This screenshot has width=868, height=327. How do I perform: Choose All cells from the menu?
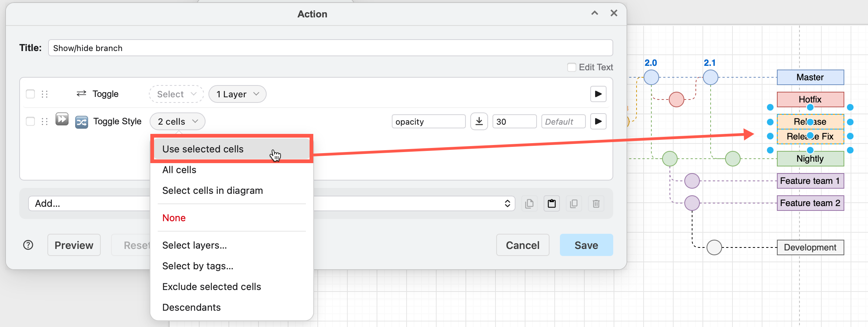point(232,170)
